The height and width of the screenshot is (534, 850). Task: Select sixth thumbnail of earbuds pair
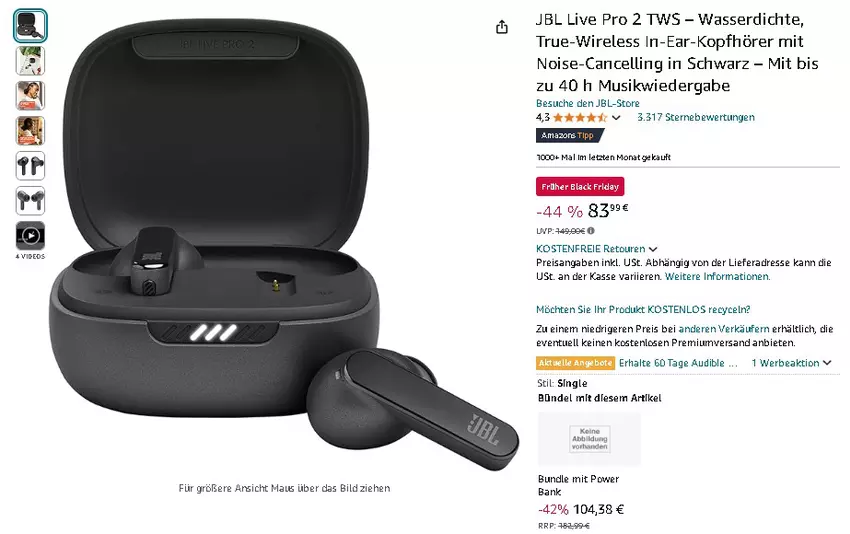pyautogui.click(x=30, y=201)
